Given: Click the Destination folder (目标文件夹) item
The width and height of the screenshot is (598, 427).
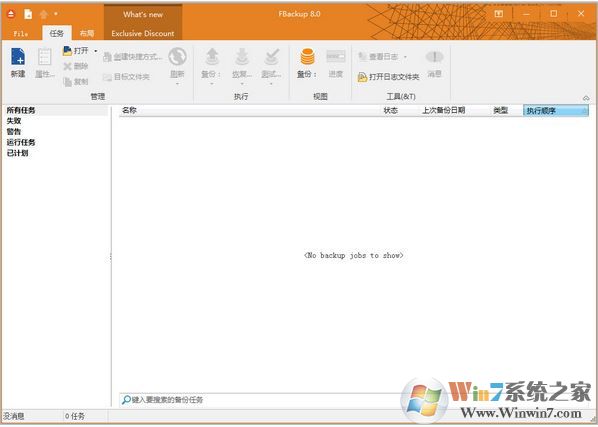Looking at the screenshot, I should pos(126,77).
